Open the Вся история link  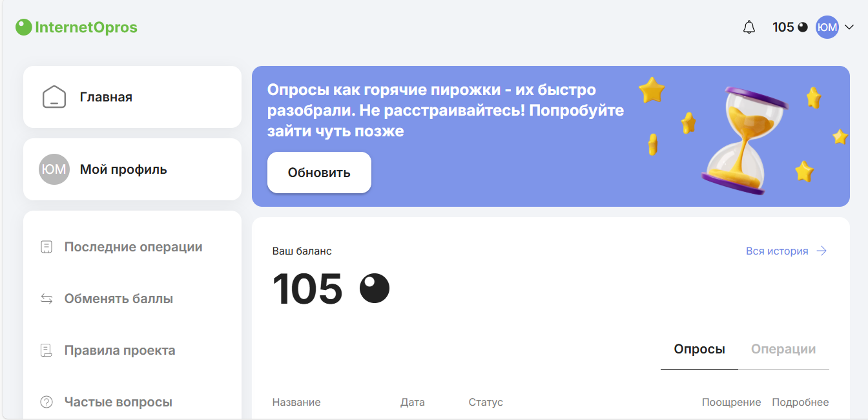(777, 251)
